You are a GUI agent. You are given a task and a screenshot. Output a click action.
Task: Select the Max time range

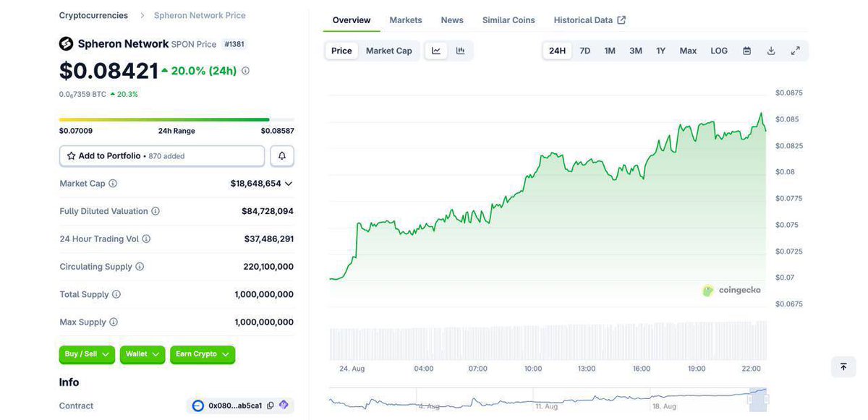(688, 51)
